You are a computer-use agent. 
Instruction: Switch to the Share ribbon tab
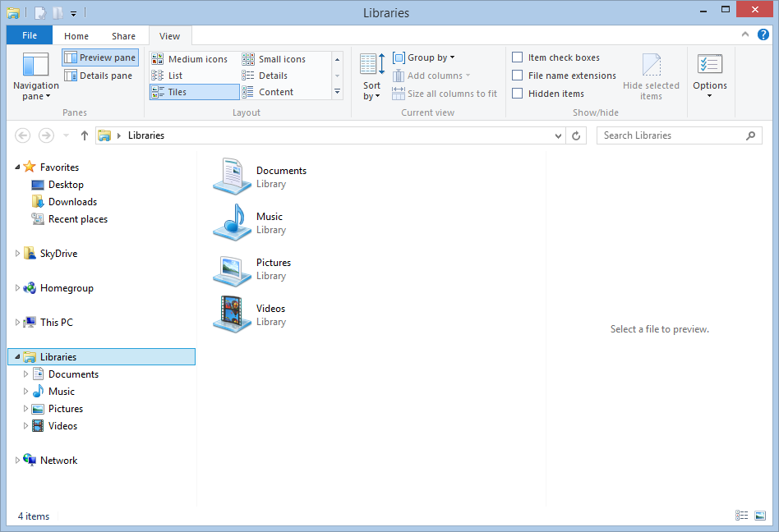[124, 36]
